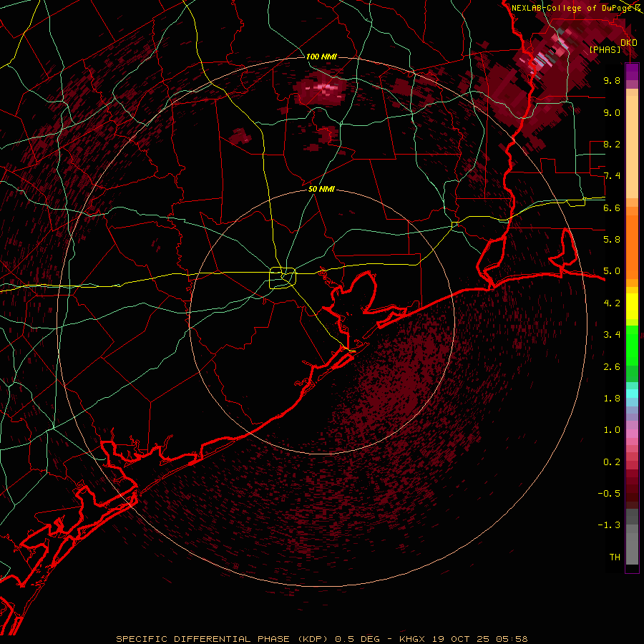Click the cyan band on the color scale

tap(632, 394)
